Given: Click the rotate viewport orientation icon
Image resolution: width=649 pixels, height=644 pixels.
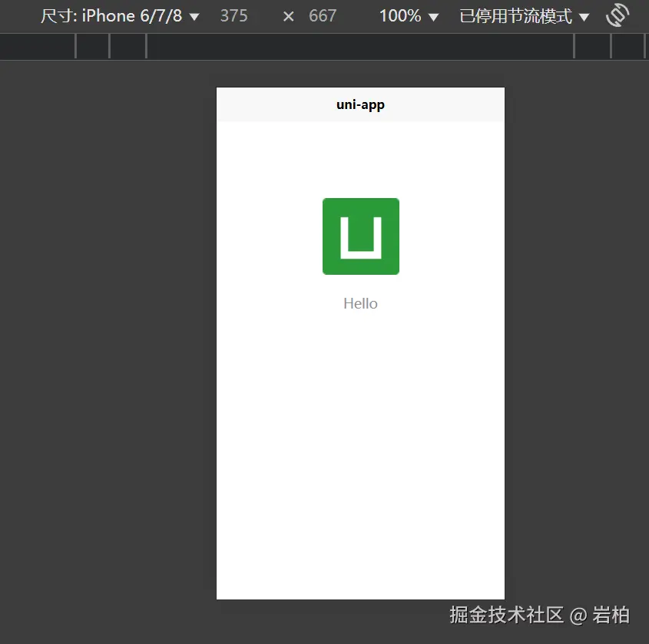Looking at the screenshot, I should 617,15.
